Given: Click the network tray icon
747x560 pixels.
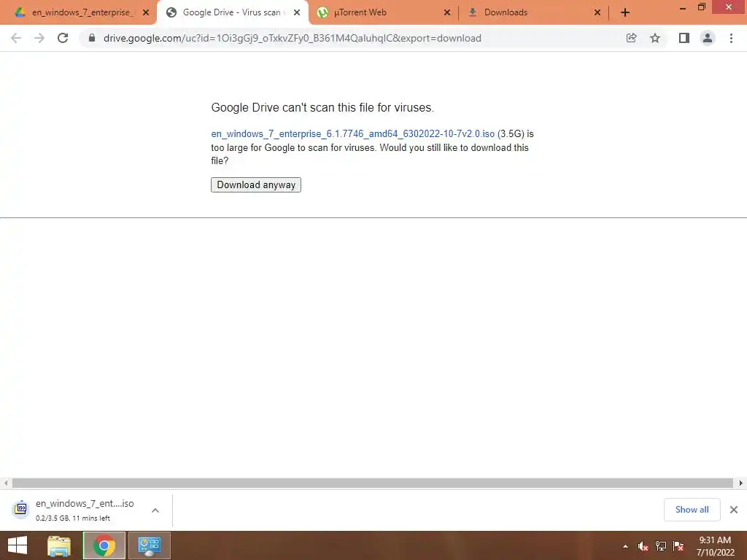Looking at the screenshot, I should pyautogui.click(x=661, y=546).
